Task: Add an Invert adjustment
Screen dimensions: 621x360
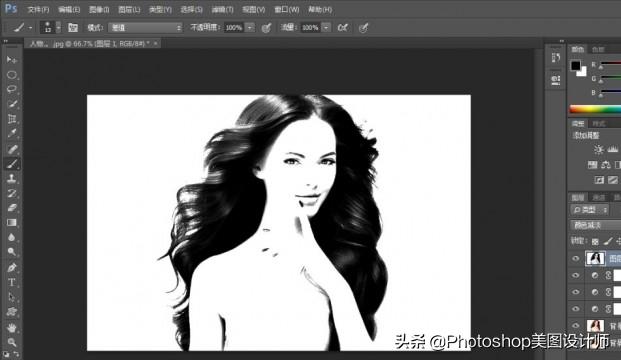Action: click(x=599, y=180)
